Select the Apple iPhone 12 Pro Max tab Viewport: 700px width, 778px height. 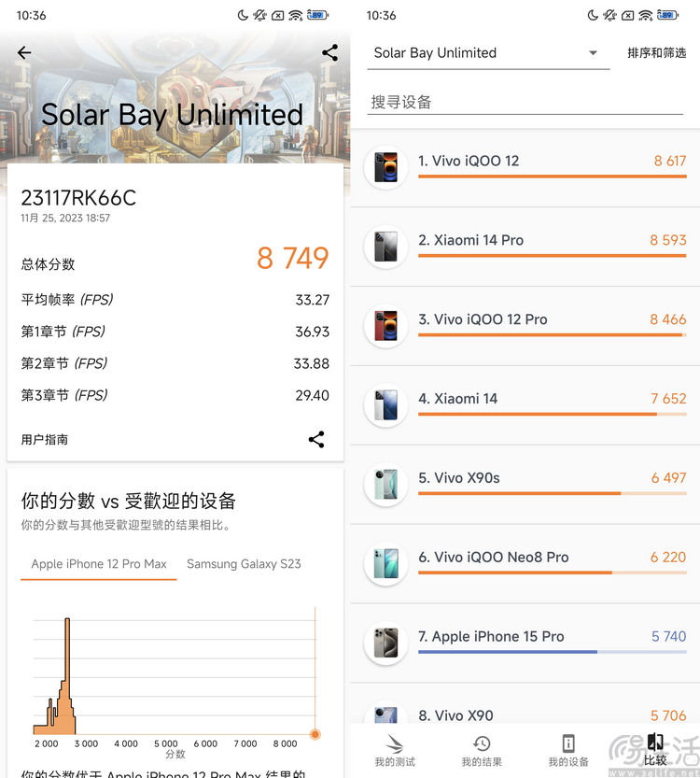point(99,564)
